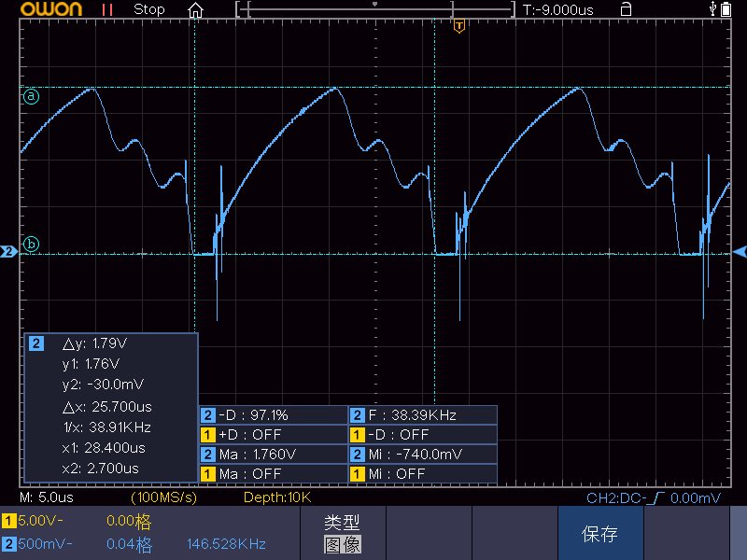The image size is (747, 560).
Task: Click the cursor b marker label
Action: coord(32,245)
